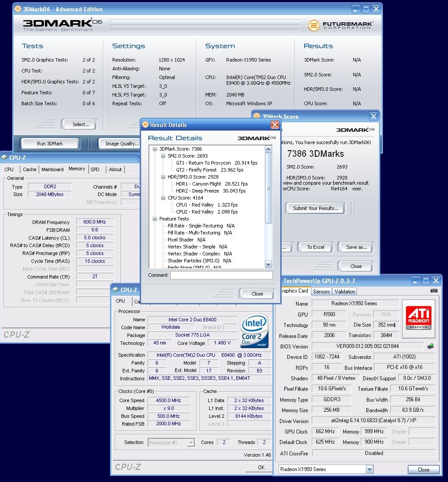This screenshot has height=482, width=448.
Task: Select Vertex Shader - Simple row
Action: click(197, 247)
